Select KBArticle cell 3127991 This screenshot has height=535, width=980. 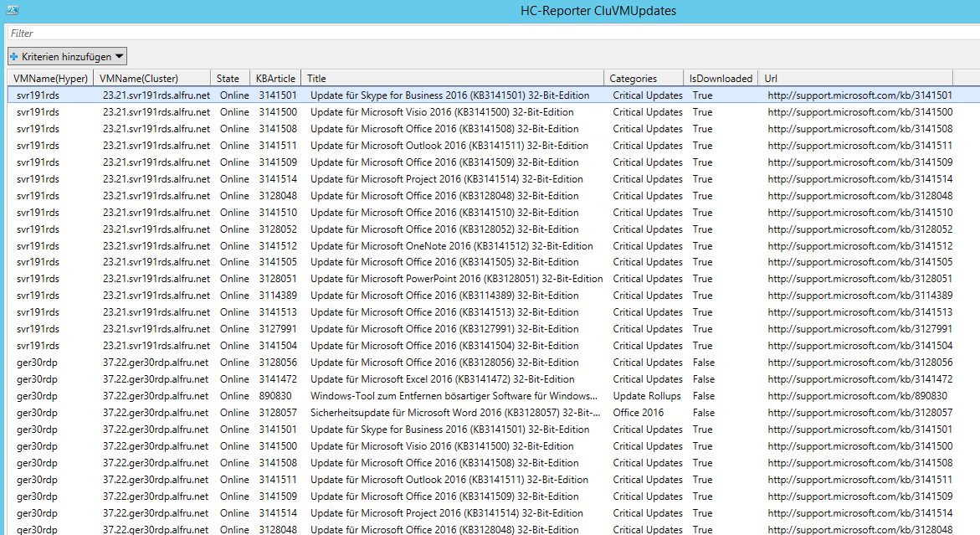tap(278, 329)
